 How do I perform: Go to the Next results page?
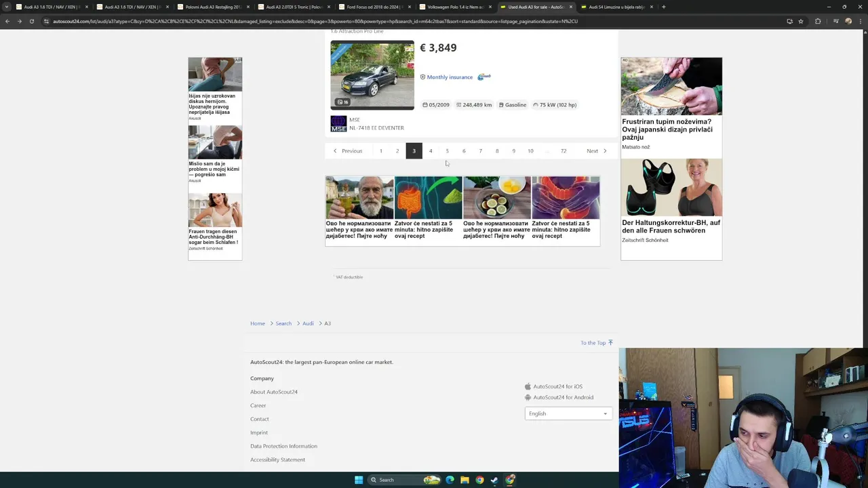click(x=597, y=151)
